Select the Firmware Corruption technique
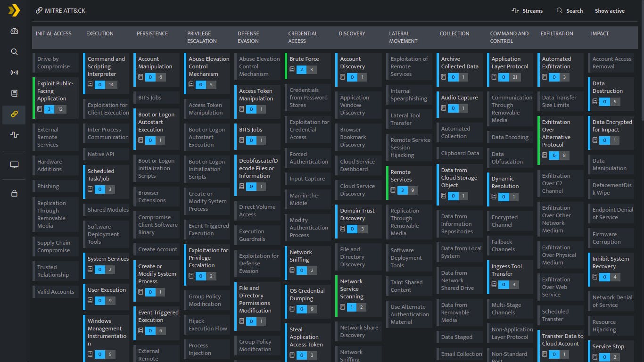 click(x=611, y=238)
